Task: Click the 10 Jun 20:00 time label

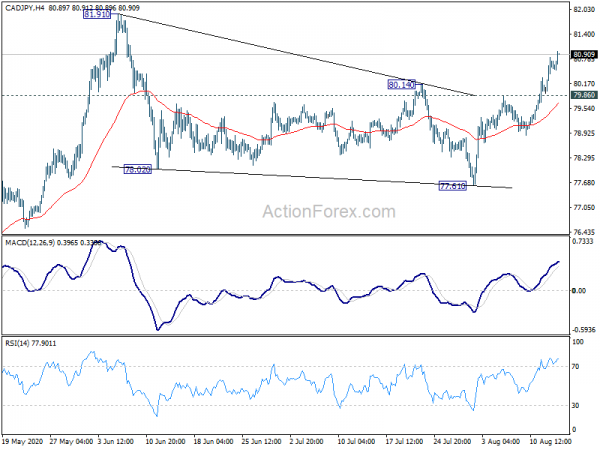Action: (x=165, y=441)
